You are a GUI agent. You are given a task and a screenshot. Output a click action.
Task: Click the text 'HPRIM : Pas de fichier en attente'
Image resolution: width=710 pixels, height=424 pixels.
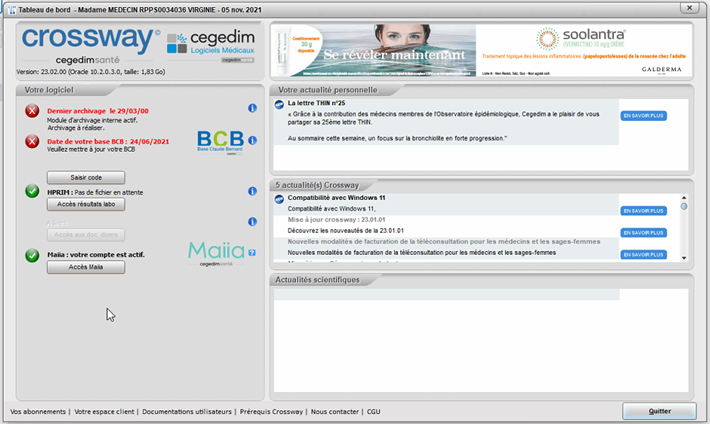click(95, 193)
